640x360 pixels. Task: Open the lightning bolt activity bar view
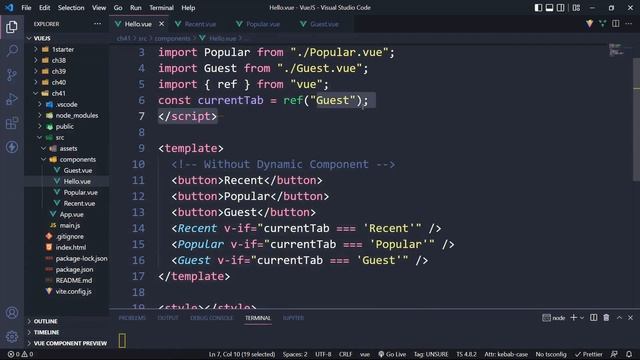click(x=12, y=147)
